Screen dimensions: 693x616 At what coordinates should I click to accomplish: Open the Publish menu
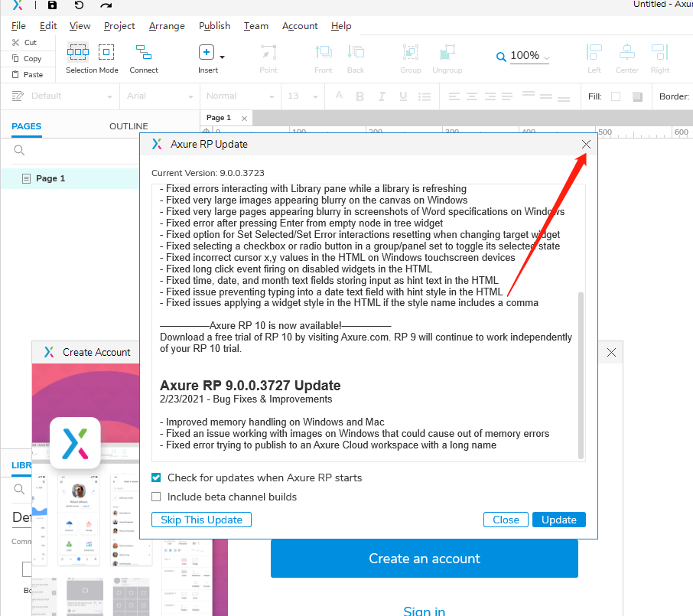[x=214, y=25]
